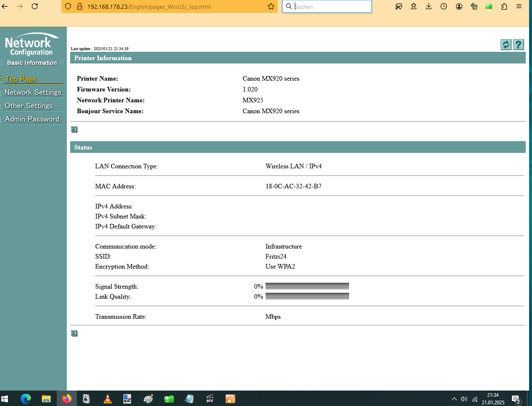Image resolution: width=532 pixels, height=406 pixels.
Task: Open the Firefox account icon
Action: click(459, 6)
